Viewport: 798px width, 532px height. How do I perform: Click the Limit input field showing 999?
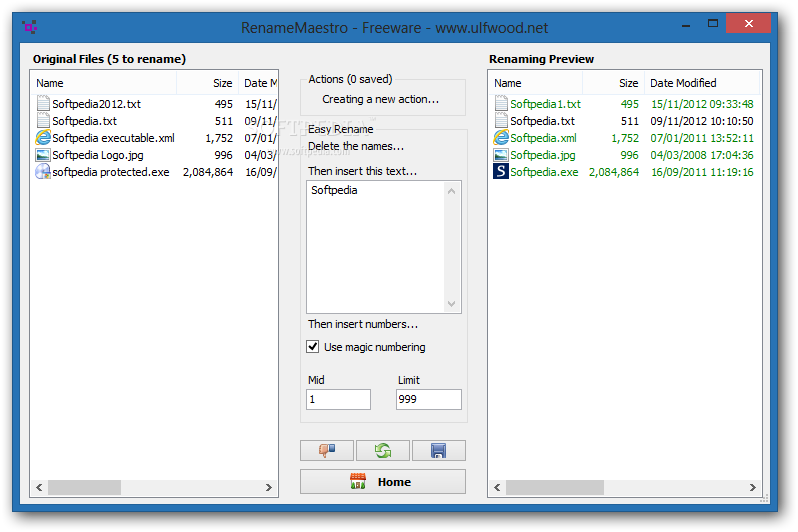429,400
